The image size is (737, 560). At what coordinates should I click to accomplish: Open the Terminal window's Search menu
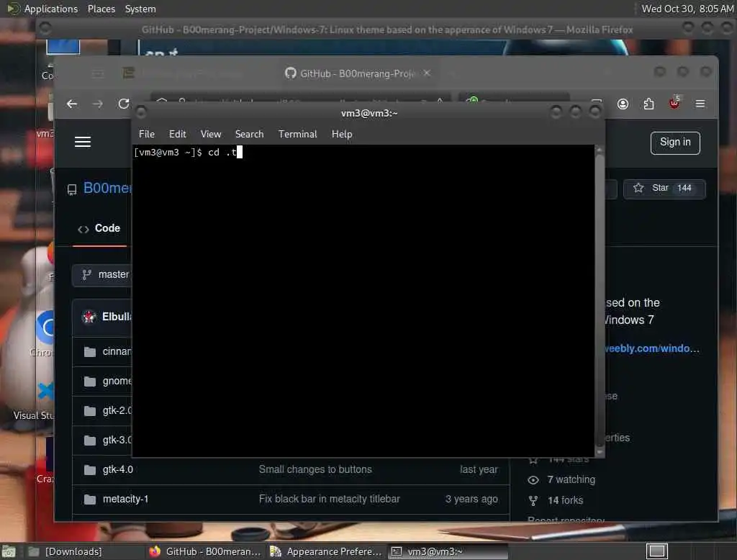pyautogui.click(x=249, y=134)
